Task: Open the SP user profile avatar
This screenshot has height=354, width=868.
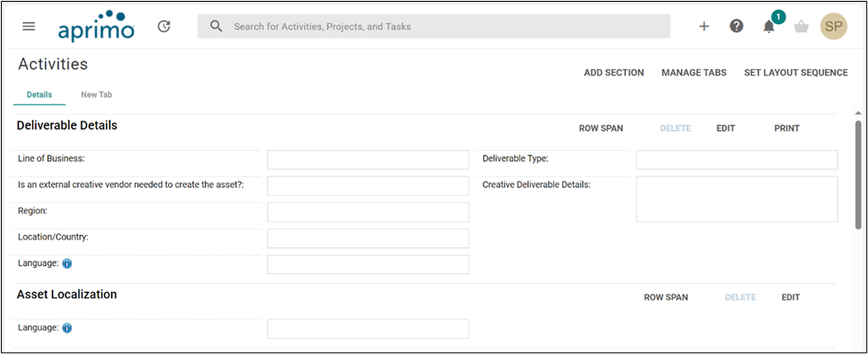Action: pyautogui.click(x=833, y=26)
